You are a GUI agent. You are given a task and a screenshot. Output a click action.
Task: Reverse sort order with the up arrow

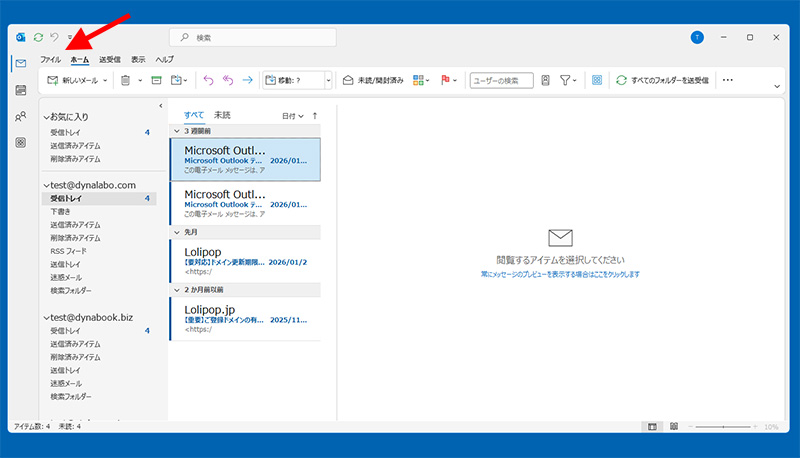click(x=315, y=116)
